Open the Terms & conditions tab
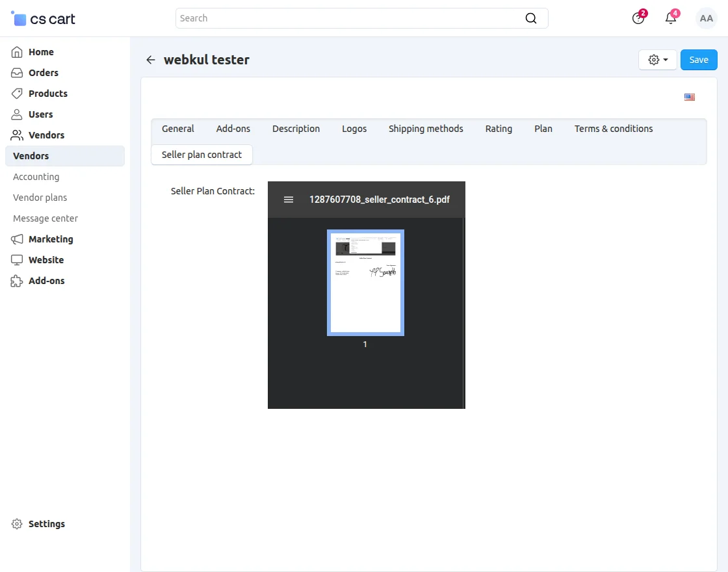The width and height of the screenshot is (728, 572). tap(613, 129)
